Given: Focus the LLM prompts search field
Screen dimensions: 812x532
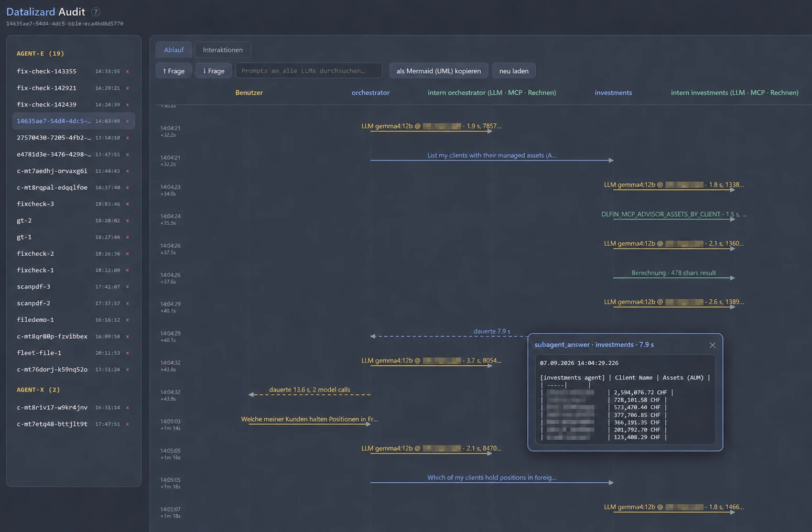Looking at the screenshot, I should point(309,71).
